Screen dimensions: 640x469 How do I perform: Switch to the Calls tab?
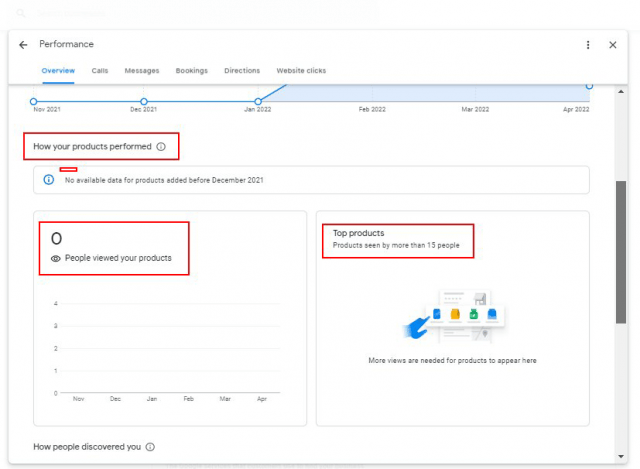click(100, 71)
